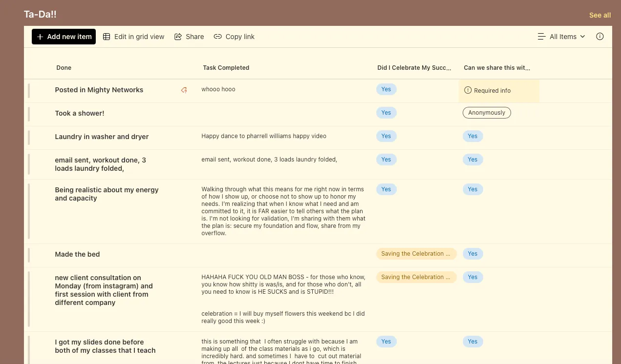The height and width of the screenshot is (364, 621).
Task: Click the plus icon in Add new item
Action: click(40, 37)
